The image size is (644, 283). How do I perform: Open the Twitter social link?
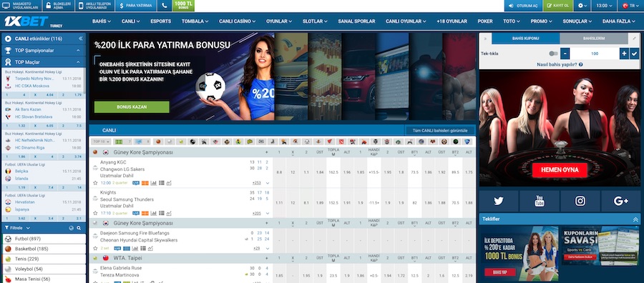[x=498, y=201]
